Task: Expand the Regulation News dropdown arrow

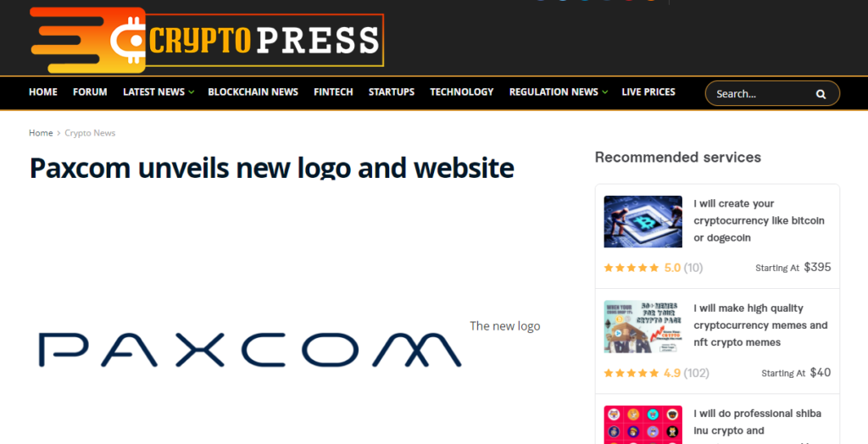Action: coord(604,92)
